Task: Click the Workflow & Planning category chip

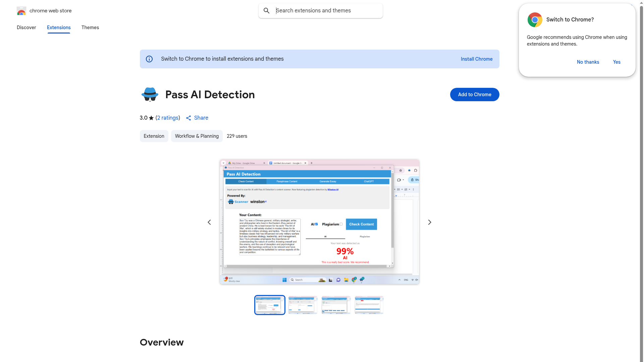Action: (197, 136)
